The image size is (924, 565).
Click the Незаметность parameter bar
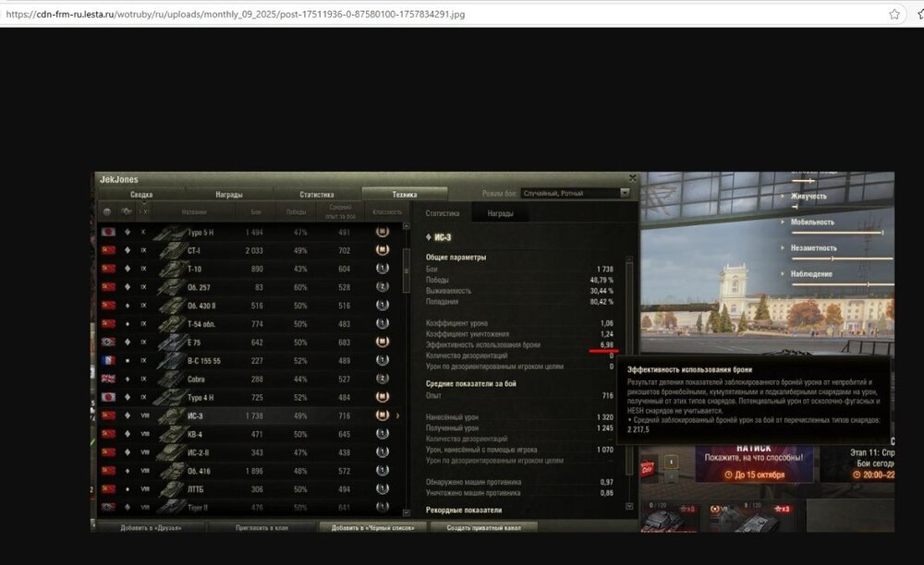(843, 258)
